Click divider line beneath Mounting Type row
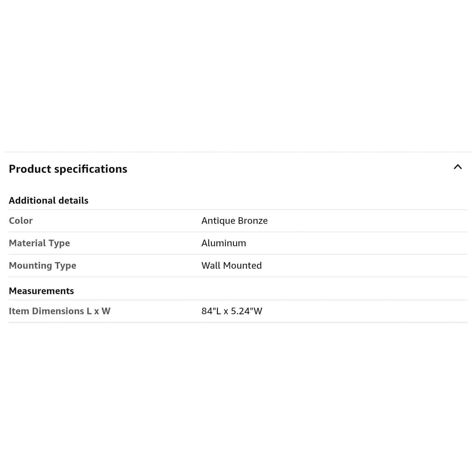 coord(238,277)
